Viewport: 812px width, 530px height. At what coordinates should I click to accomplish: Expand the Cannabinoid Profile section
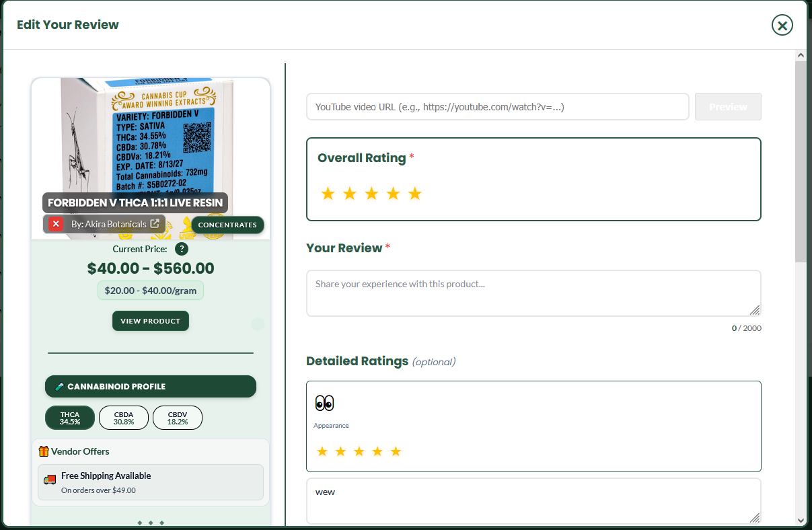(x=150, y=386)
